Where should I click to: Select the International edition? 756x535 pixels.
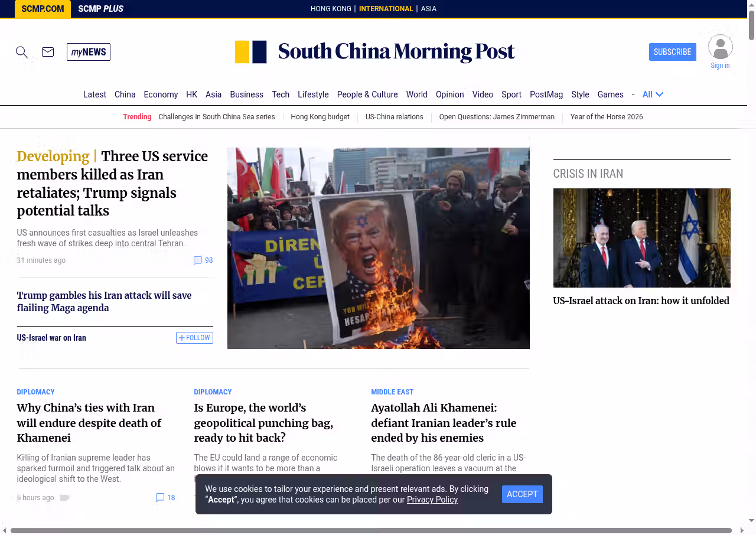(386, 9)
